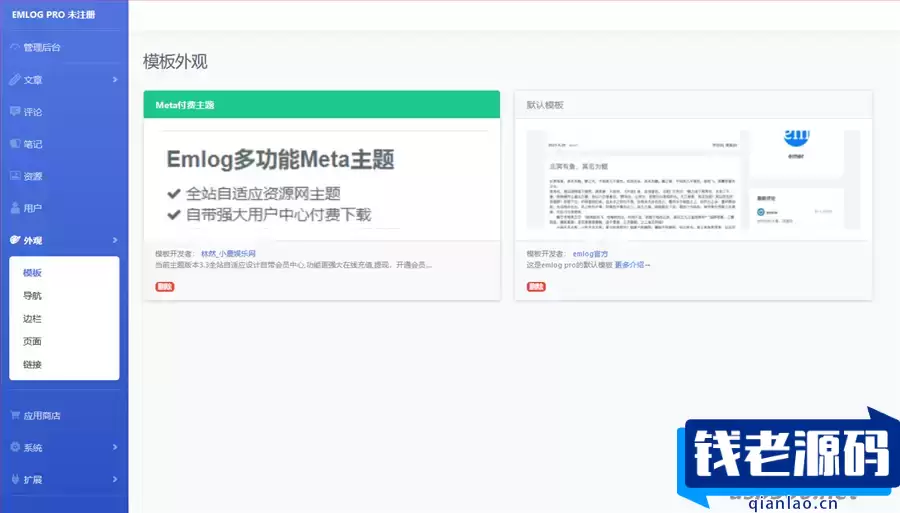Click the image icon beside 资源
Image resolution: width=900 pixels, height=513 pixels.
[x=15, y=176]
